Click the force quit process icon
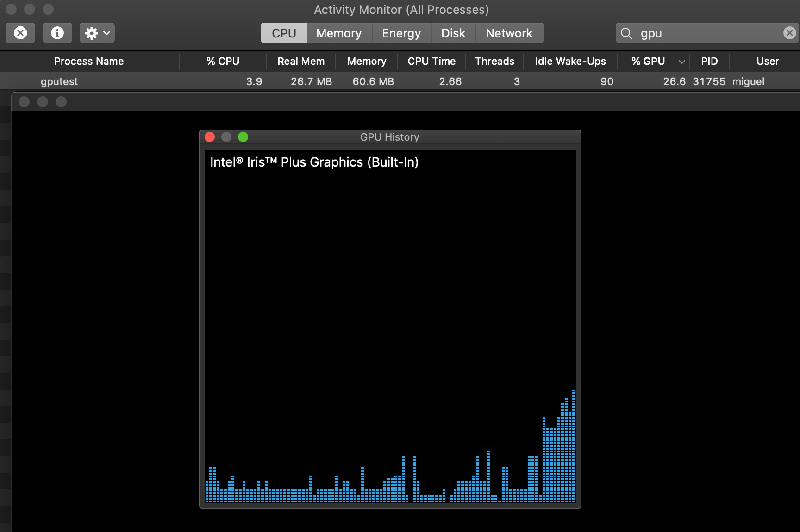Viewport: 800px width, 532px height. 20,33
